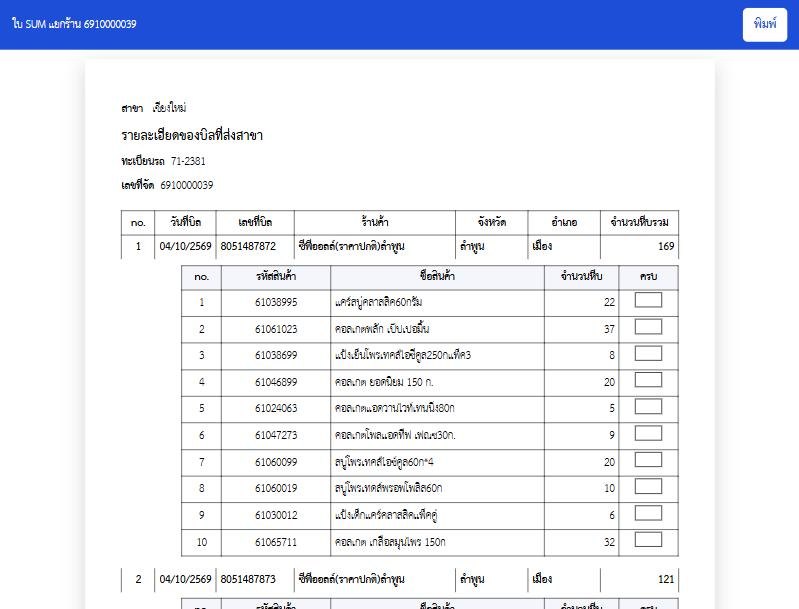Click the เลขที่จัด value 6910000039
Viewport: 799px width, 609px height.
187,185
